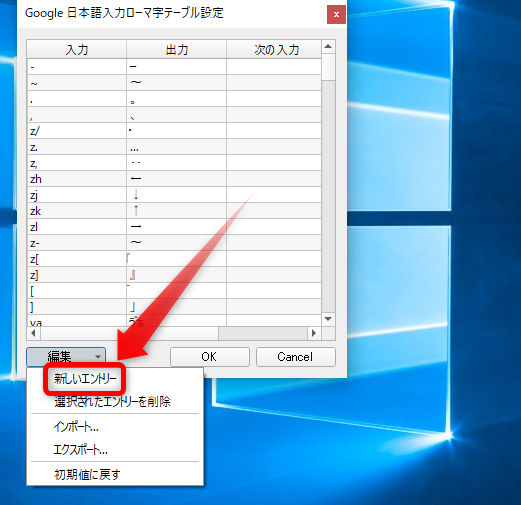Screen dimensions: 521x505
Task: Sort by the 入力 column header
Action: [77, 49]
